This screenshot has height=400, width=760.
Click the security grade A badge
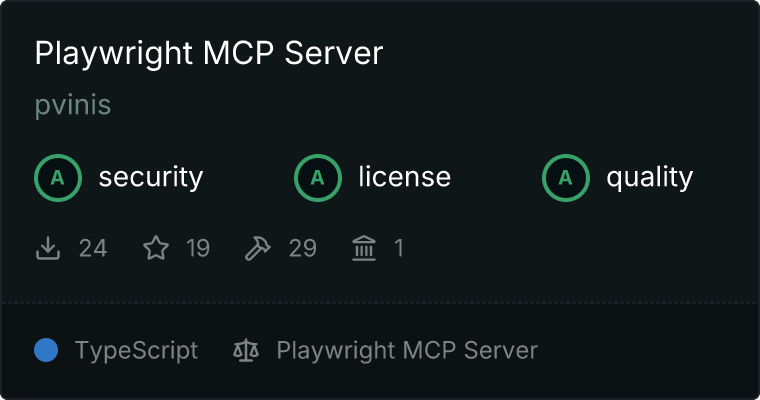(58, 178)
